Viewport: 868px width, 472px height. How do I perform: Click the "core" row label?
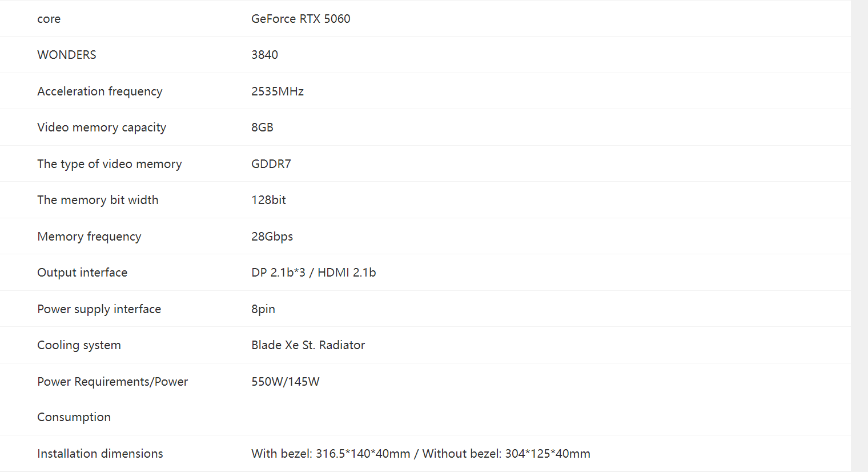click(49, 19)
